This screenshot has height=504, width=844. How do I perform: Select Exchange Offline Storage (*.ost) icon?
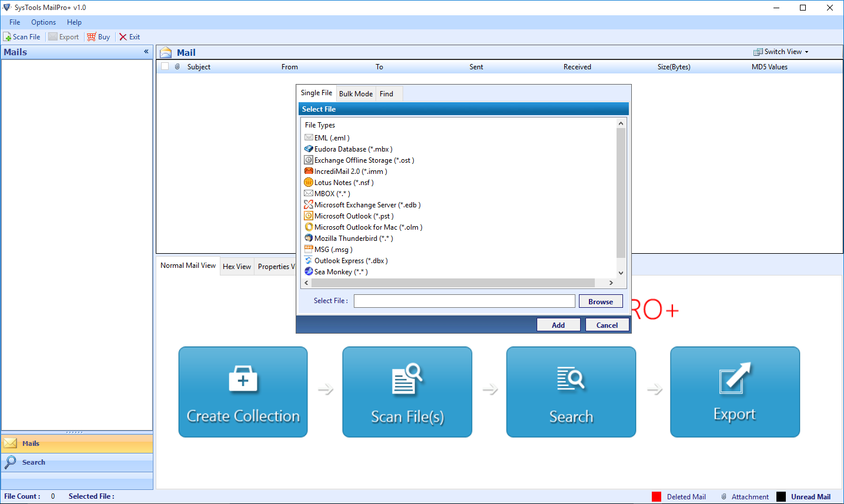click(x=309, y=160)
